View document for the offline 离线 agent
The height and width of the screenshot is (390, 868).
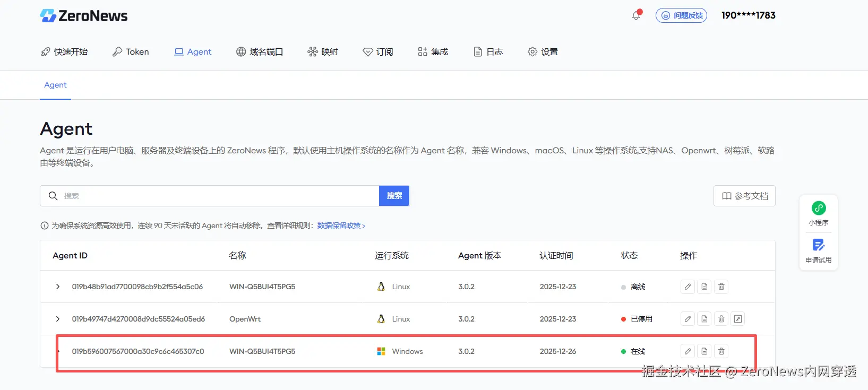pos(704,287)
